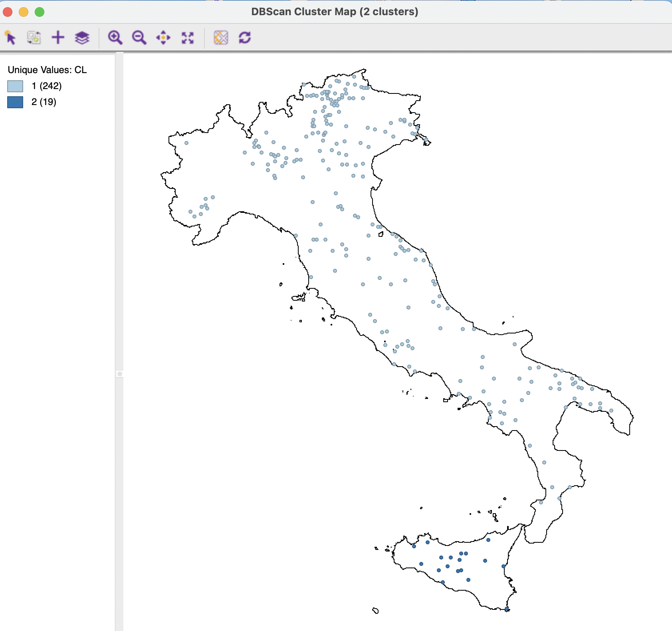Click Full Extent fit-to-window icon
672x631 pixels.
(x=188, y=38)
